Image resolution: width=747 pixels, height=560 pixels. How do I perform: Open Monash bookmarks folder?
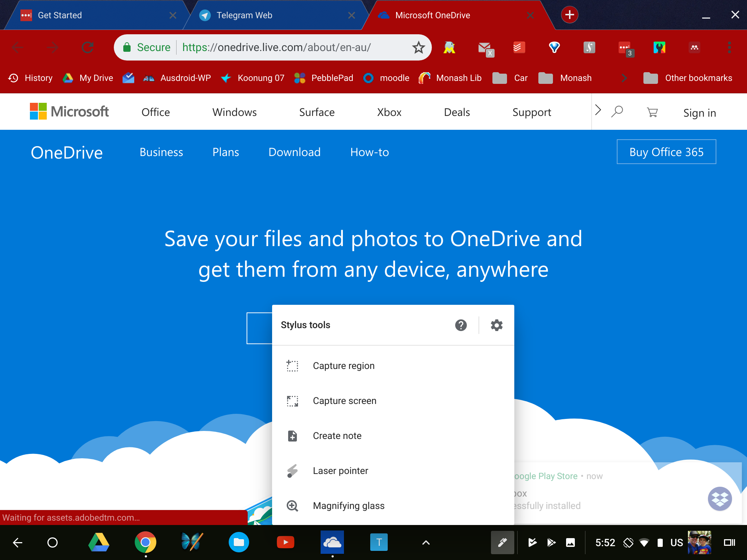(x=565, y=78)
